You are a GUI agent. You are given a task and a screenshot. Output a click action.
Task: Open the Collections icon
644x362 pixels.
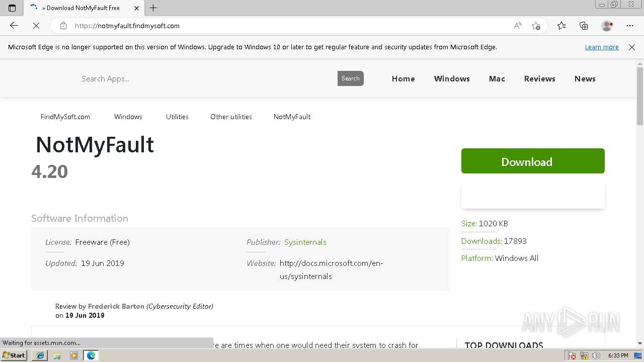pos(584,26)
